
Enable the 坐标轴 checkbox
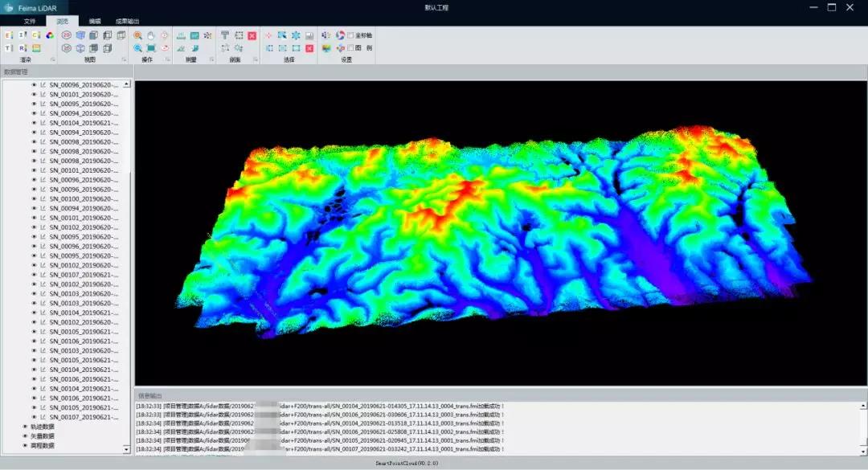[350, 36]
